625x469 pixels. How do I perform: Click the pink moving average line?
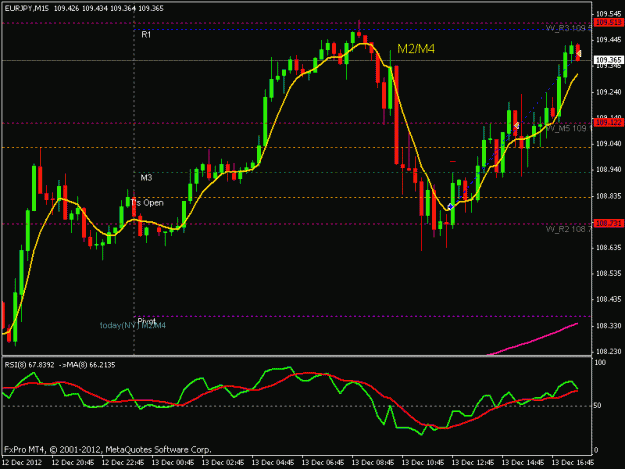[533, 339]
